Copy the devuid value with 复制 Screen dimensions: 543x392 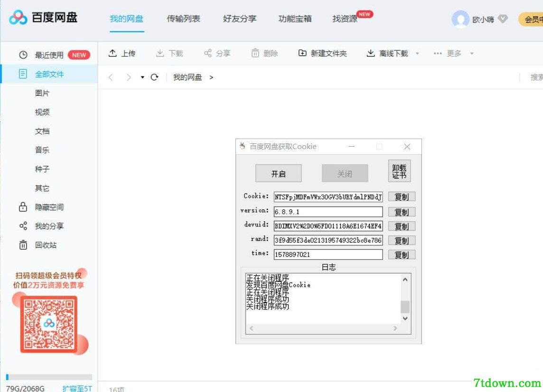click(x=402, y=226)
